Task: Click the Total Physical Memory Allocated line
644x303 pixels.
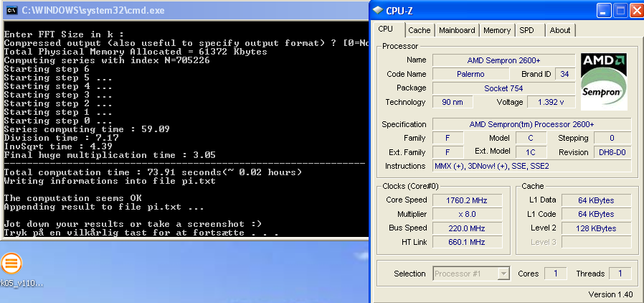Action: click(x=136, y=52)
